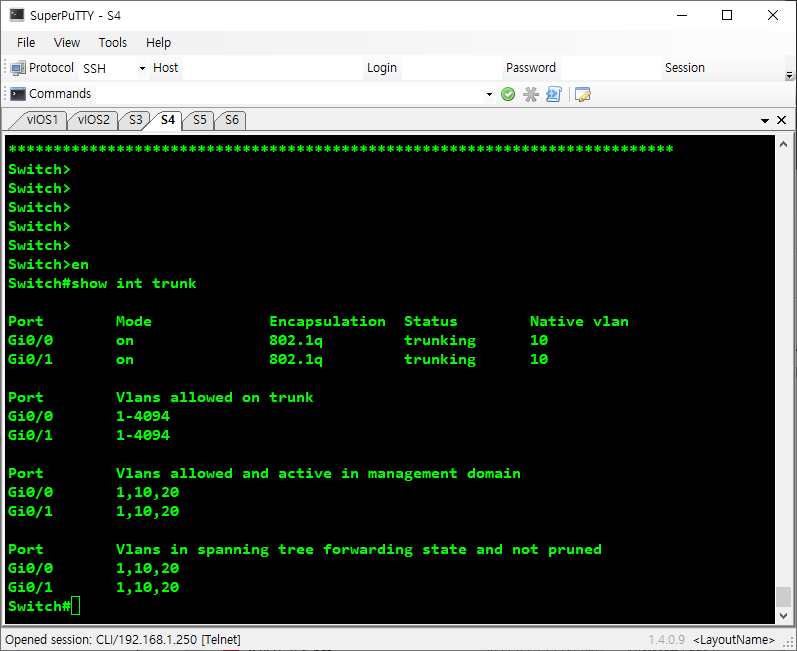Image resolution: width=797 pixels, height=651 pixels.
Task: Click the '<LayoutName>' status bar label
Action: pos(733,640)
